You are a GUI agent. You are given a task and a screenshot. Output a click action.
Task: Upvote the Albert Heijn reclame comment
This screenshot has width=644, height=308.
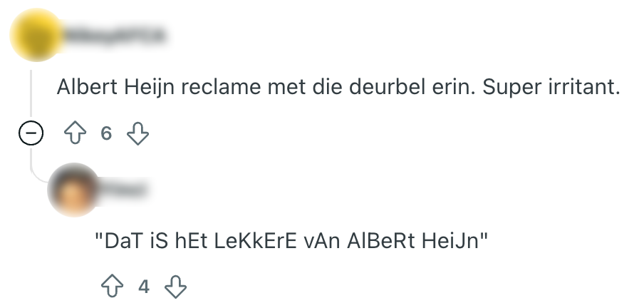75,133
